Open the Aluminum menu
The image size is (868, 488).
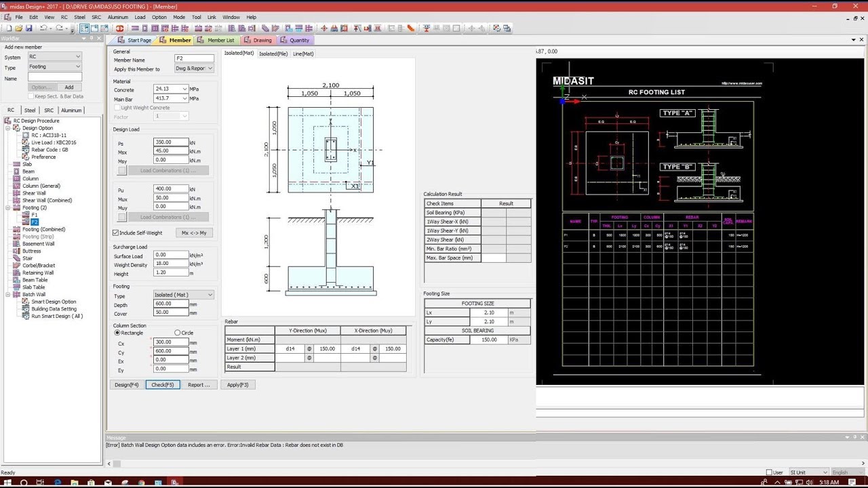pyautogui.click(x=118, y=17)
